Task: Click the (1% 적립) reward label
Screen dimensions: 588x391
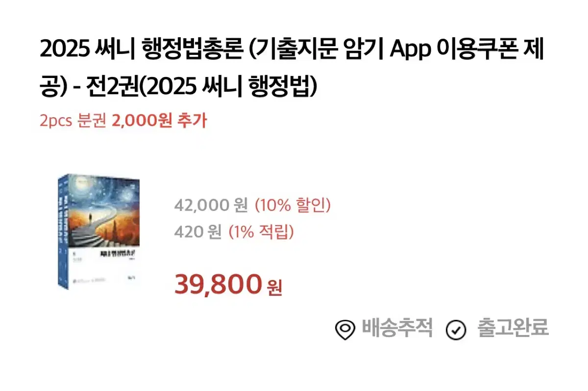Action: point(261,231)
